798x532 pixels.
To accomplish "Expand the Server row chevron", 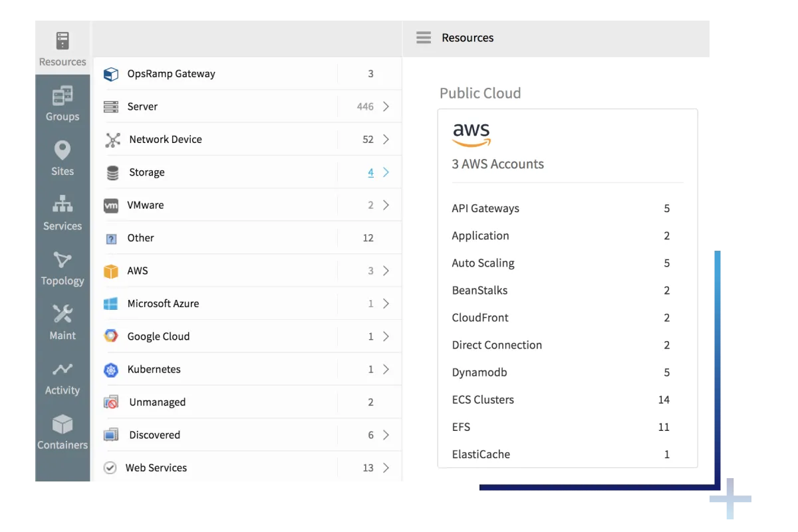I will (x=386, y=106).
